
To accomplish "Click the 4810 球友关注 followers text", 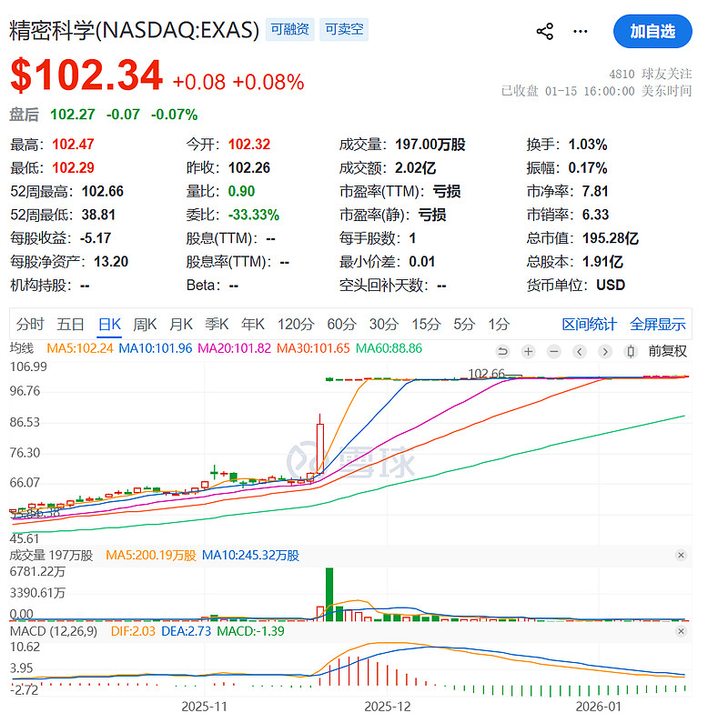I will point(651,74).
